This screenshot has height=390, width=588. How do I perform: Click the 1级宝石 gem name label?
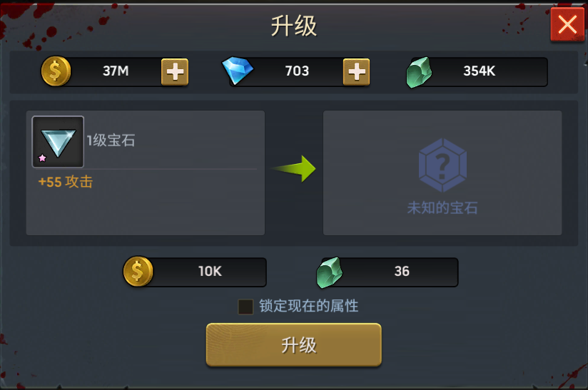click(x=111, y=140)
